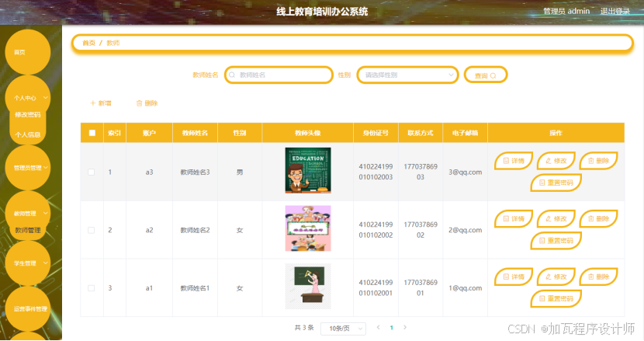Click ID number 410224199010102003
This screenshot has width=644, height=341.
click(x=376, y=172)
